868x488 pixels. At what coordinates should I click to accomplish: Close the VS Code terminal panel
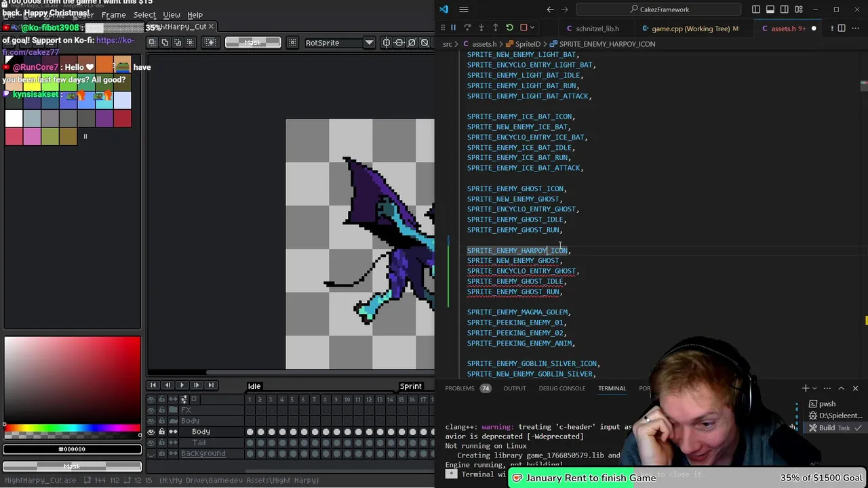[855, 388]
